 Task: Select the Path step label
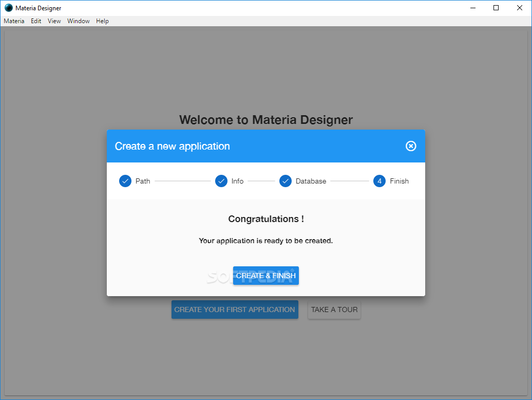[x=143, y=181]
